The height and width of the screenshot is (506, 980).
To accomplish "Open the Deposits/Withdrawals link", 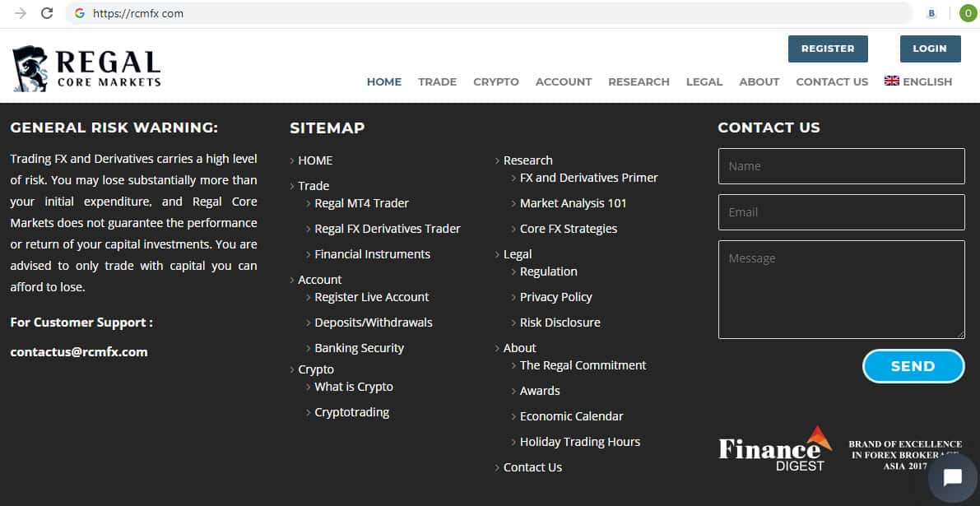I will [374, 323].
